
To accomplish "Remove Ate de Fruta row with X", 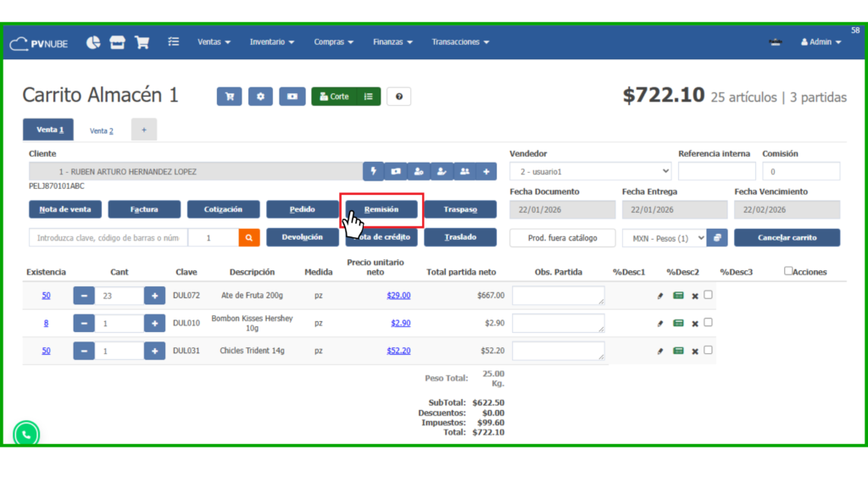I will point(694,297).
